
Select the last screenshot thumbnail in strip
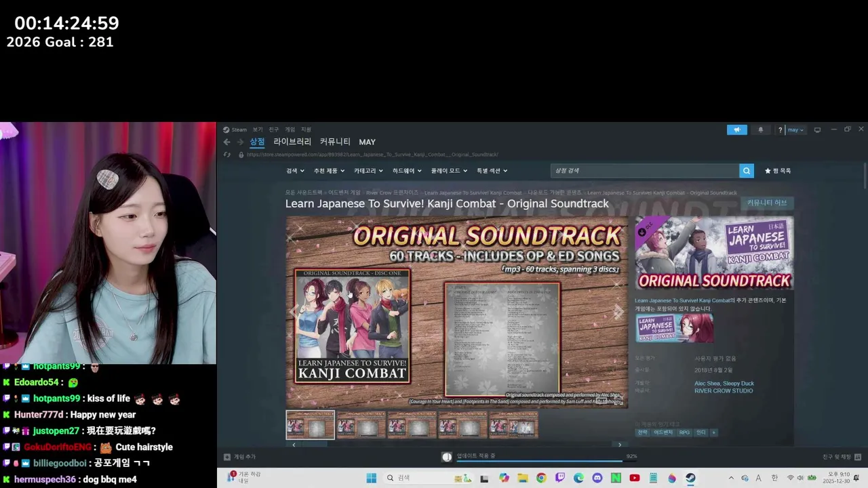click(x=513, y=425)
